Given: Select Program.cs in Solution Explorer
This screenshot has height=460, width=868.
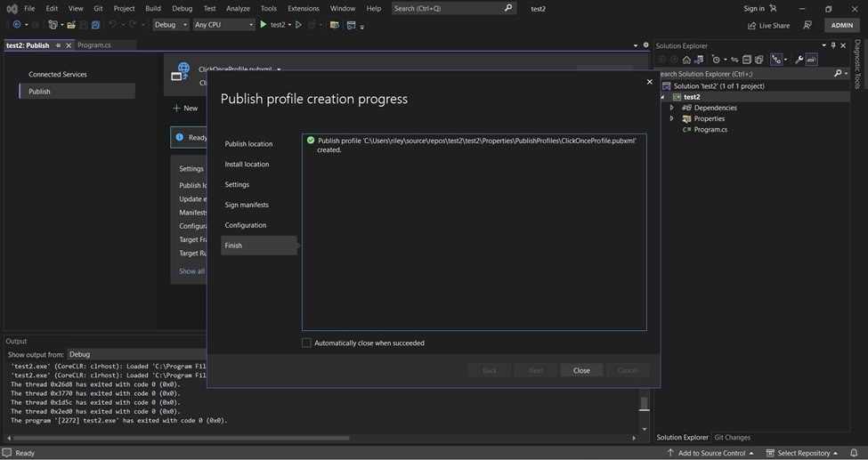Looking at the screenshot, I should [710, 130].
